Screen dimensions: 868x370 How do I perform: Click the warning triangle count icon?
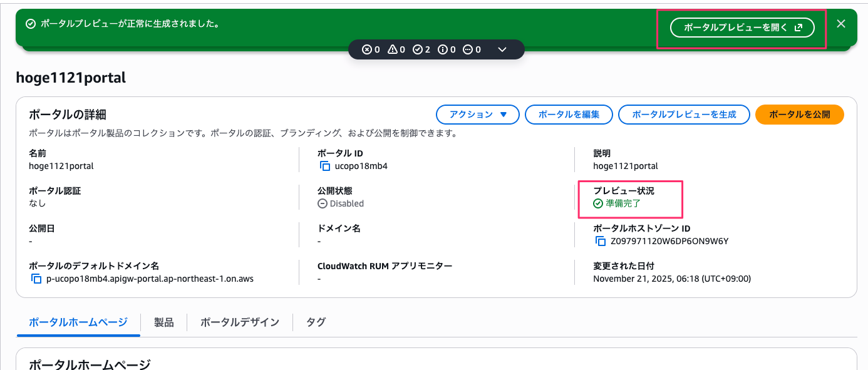point(393,49)
